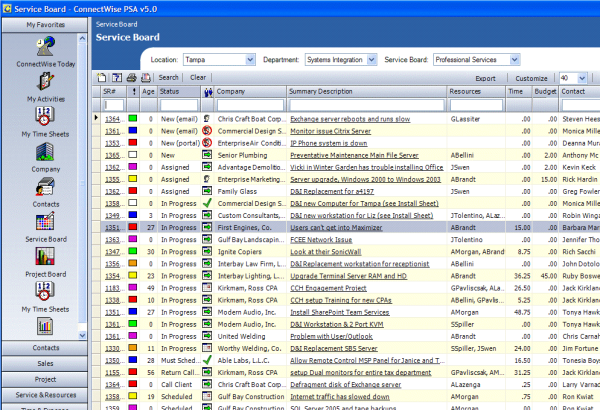Click the Resources filter input field
600x410 pixels.
(x=476, y=105)
